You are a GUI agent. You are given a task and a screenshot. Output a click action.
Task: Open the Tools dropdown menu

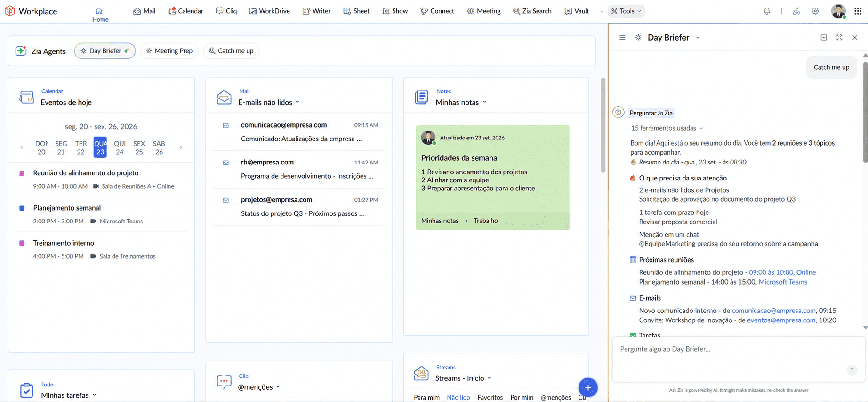pyautogui.click(x=627, y=11)
